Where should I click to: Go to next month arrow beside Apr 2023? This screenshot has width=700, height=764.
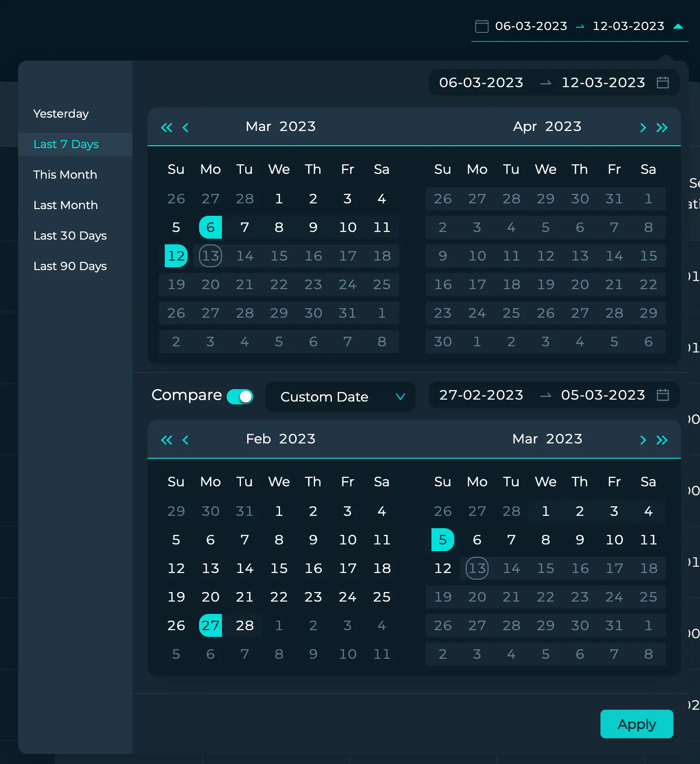tap(643, 128)
